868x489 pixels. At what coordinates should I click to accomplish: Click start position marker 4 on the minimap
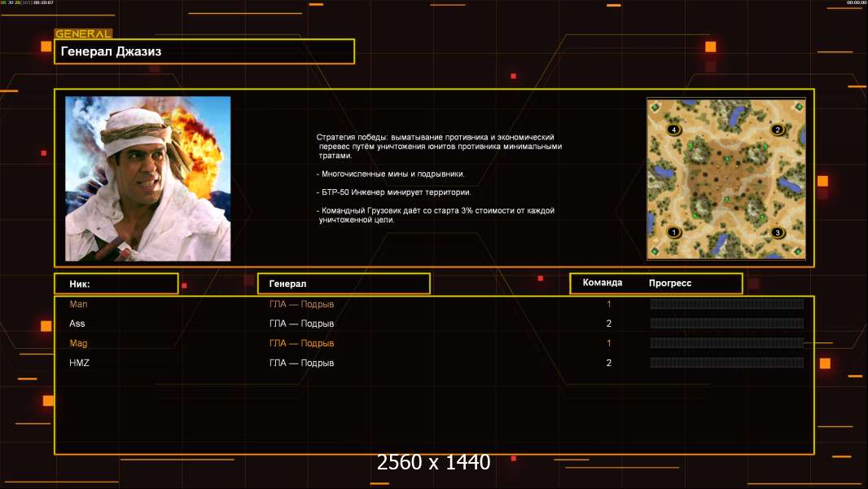pyautogui.click(x=673, y=130)
